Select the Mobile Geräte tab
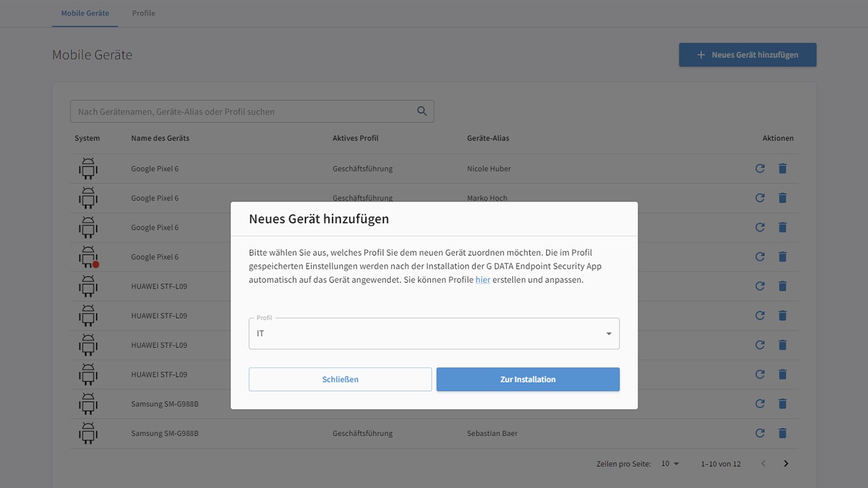Screen dimensions: 868x488 click(85, 13)
